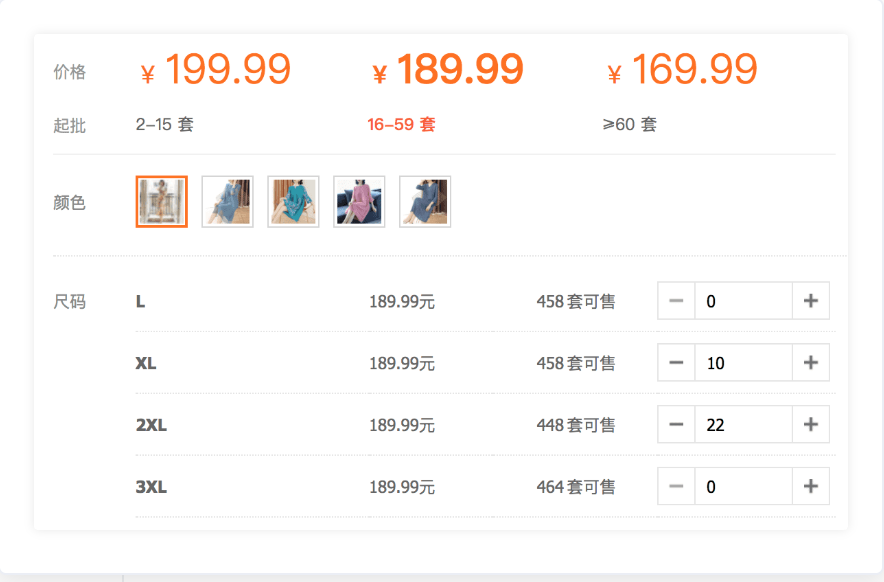Select the first color thumbnail with orange border

tap(162, 202)
